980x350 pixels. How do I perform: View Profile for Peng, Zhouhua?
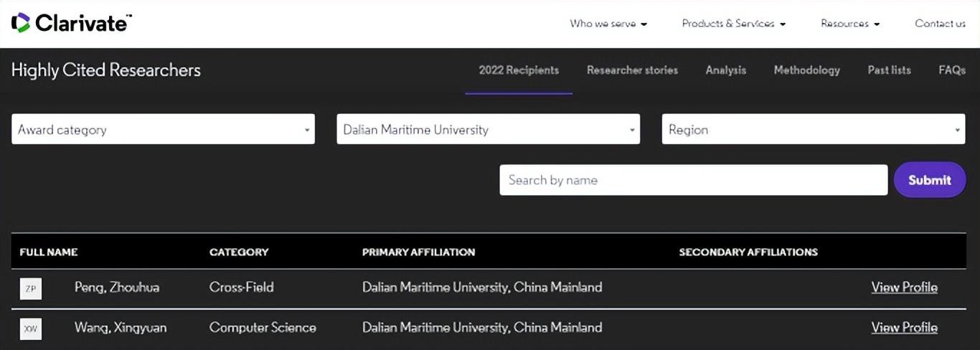pos(904,288)
